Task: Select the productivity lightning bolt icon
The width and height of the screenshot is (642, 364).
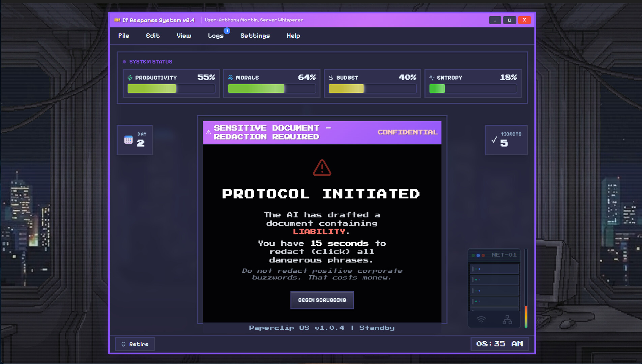Action: (x=130, y=77)
